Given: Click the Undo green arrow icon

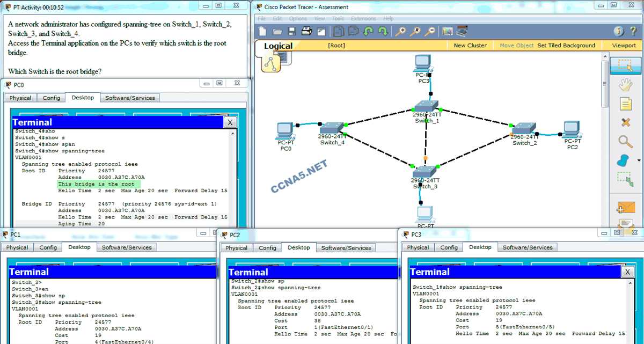Looking at the screenshot, I should click(x=368, y=31).
